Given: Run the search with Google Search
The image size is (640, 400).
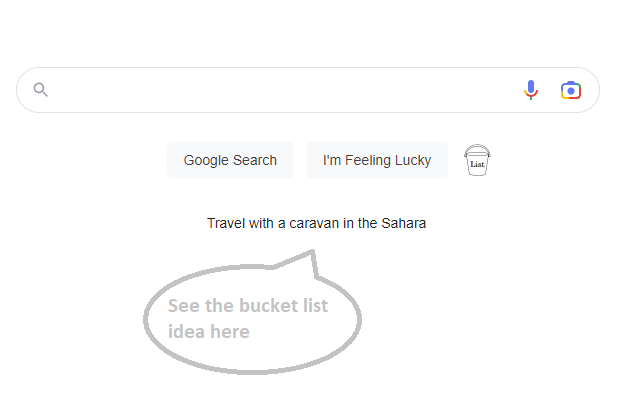Looking at the screenshot, I should tap(230, 160).
